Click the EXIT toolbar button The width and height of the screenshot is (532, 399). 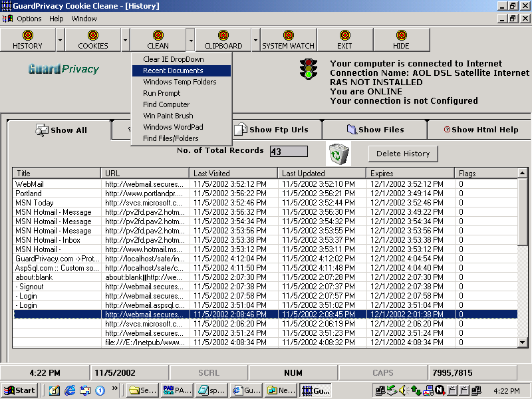pyautogui.click(x=344, y=40)
